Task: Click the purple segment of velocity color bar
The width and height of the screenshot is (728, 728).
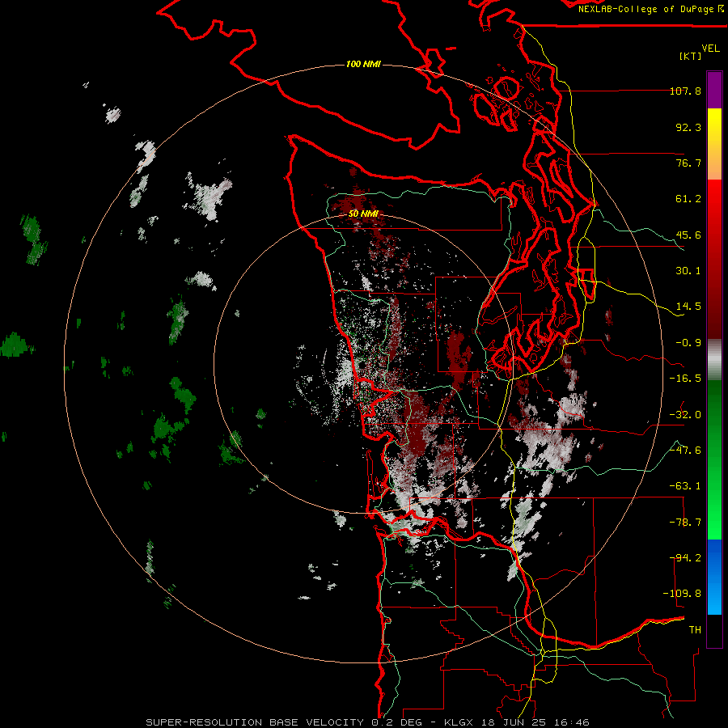Action: (x=714, y=90)
